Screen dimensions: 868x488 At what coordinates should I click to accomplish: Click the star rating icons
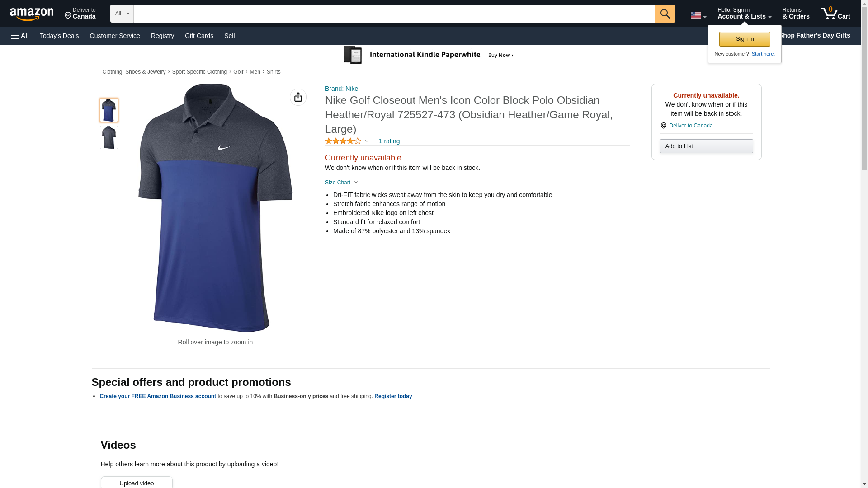pos(343,141)
